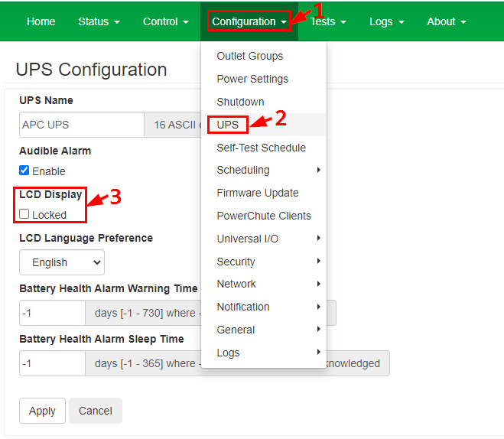Expand the Security submenu

click(264, 262)
